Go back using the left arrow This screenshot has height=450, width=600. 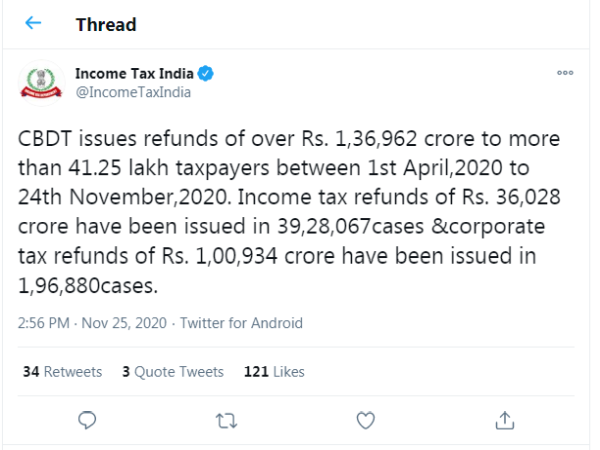33,23
